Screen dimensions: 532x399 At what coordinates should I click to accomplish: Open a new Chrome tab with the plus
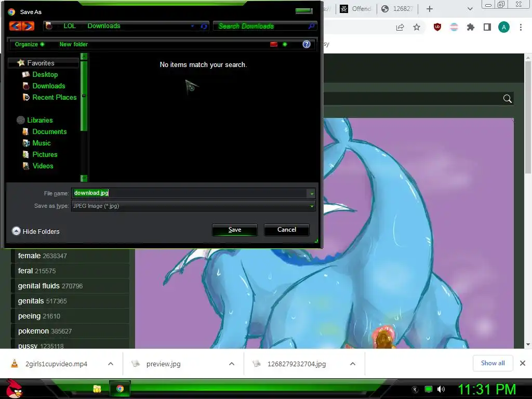(x=430, y=9)
